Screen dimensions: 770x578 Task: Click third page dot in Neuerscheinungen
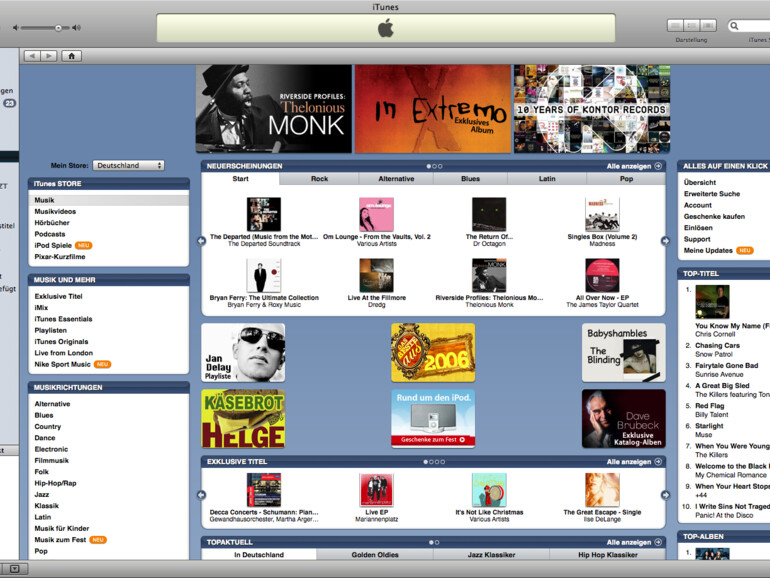coord(440,166)
